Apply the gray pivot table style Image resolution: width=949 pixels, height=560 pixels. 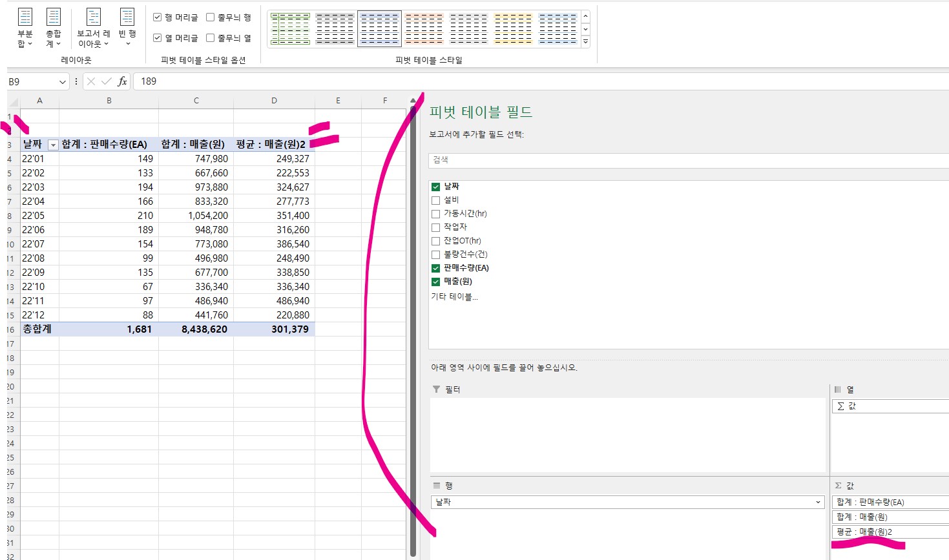[335, 28]
